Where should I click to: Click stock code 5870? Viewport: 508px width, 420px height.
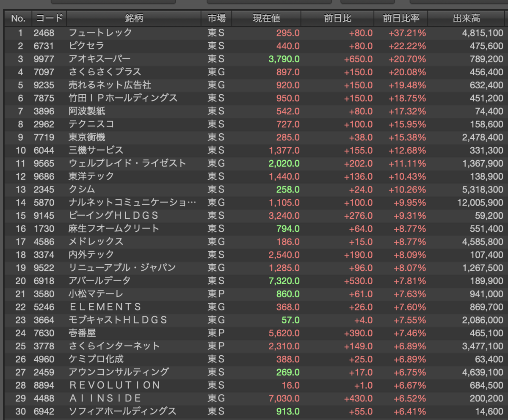[44, 202]
